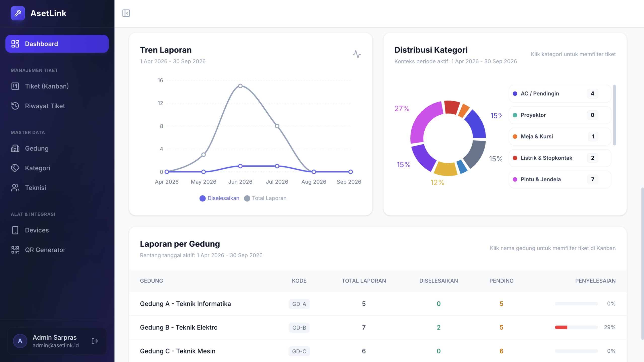644x362 pixels.
Task: Click the logout icon beside Admin Sarpras
Action: [95, 341]
